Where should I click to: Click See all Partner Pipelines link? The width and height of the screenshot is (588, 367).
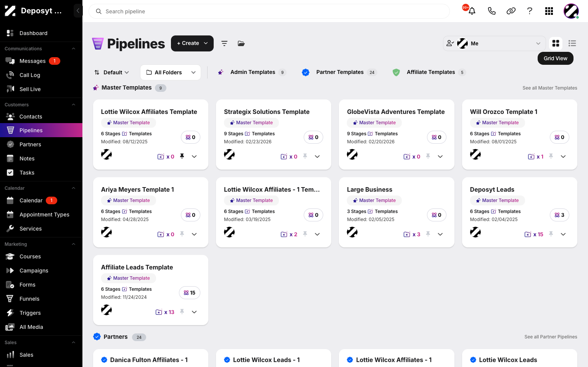[x=551, y=337]
